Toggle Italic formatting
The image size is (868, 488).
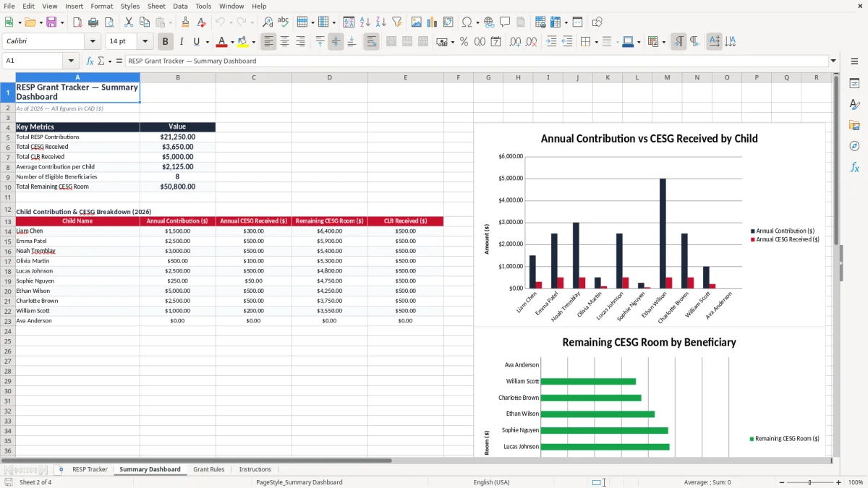[181, 42]
